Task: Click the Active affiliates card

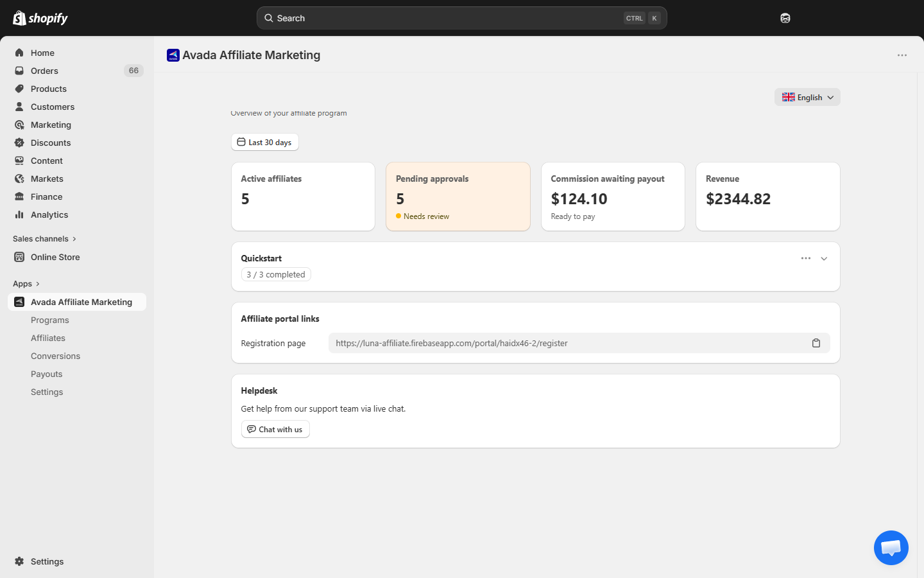Action: [x=303, y=197]
